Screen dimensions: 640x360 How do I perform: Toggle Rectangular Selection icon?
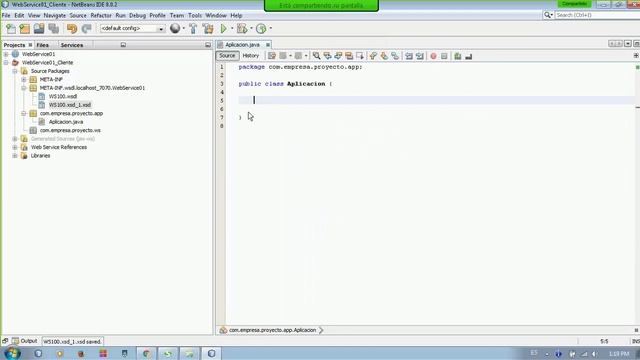(x=360, y=56)
